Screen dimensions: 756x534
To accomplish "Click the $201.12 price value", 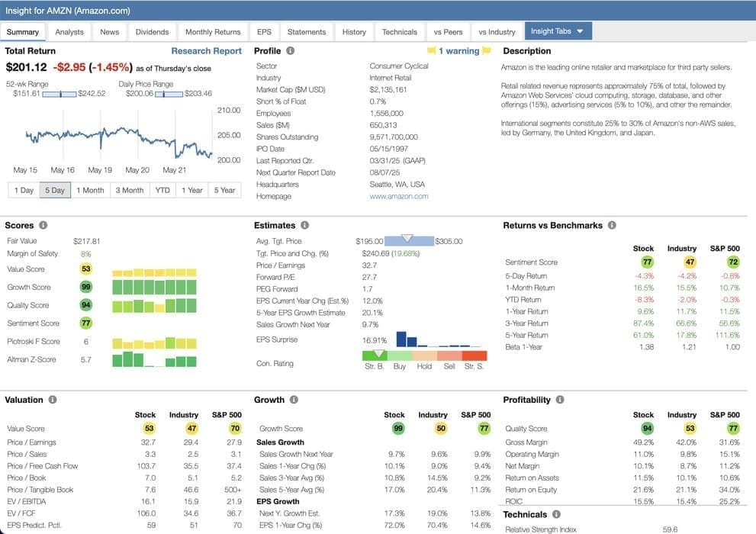I will pyautogui.click(x=27, y=67).
